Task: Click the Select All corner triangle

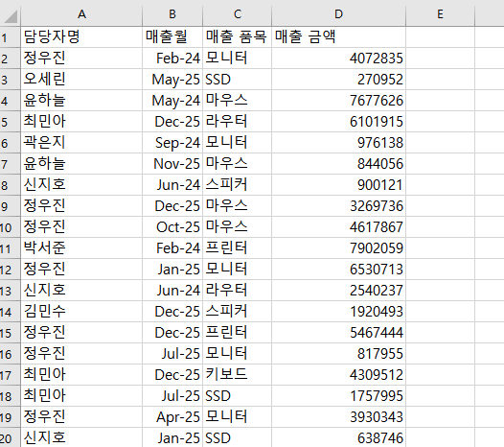Action: point(11,16)
